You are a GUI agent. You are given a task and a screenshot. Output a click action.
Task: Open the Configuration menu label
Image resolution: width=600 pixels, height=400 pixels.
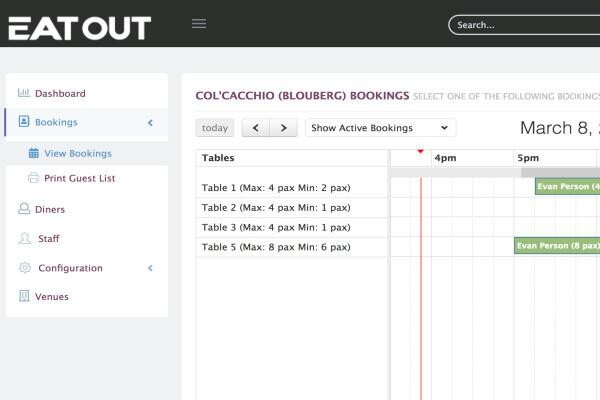point(70,268)
